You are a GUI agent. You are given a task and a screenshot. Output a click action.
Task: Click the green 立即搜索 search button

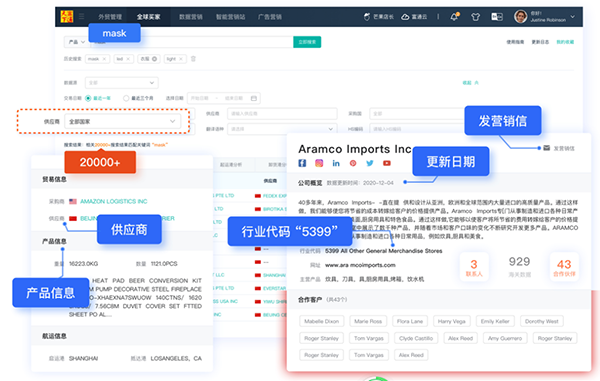pyautogui.click(x=307, y=42)
